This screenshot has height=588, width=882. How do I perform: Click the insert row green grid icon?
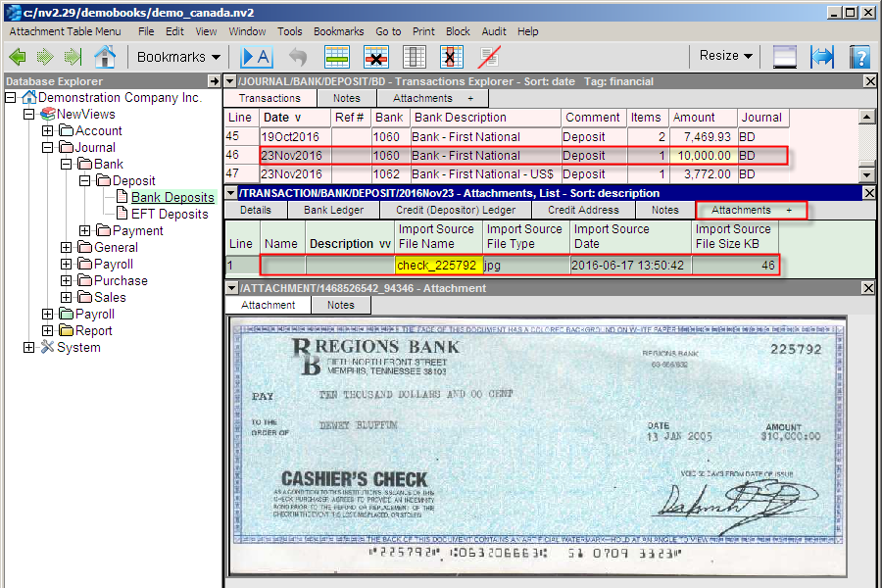[337, 57]
